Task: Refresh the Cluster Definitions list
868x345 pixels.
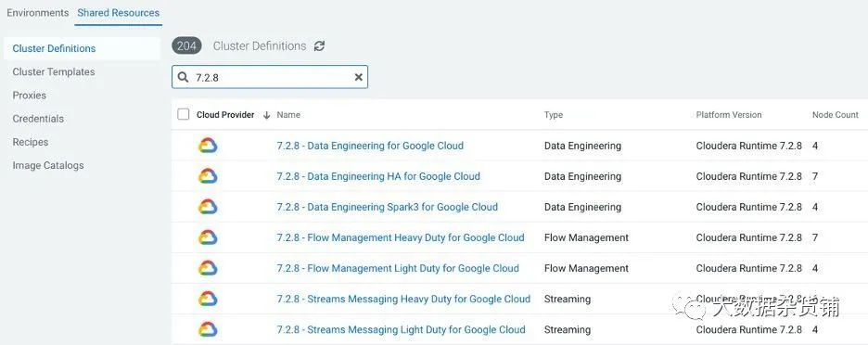Action: coord(319,46)
